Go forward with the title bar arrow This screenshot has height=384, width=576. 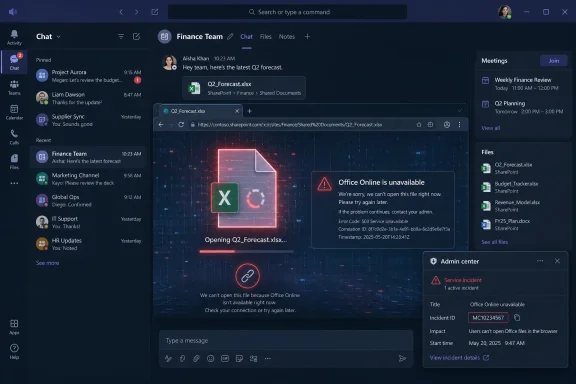(137, 12)
